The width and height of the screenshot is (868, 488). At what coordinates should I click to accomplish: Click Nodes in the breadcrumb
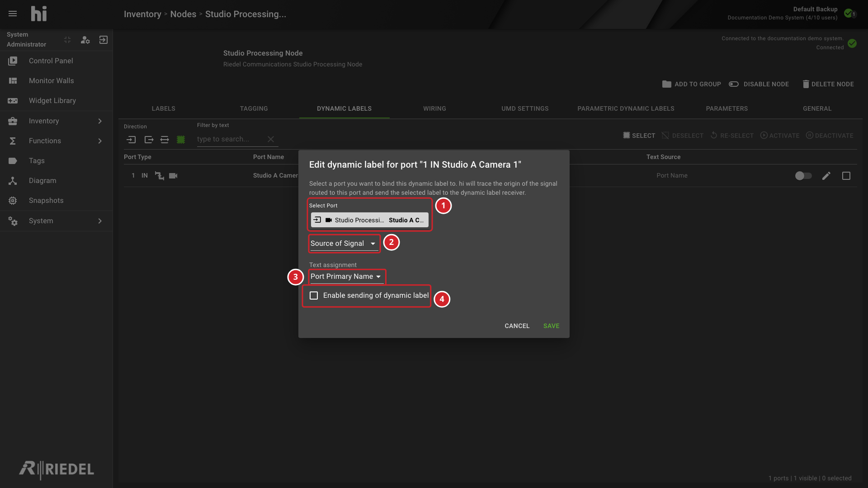[183, 14]
